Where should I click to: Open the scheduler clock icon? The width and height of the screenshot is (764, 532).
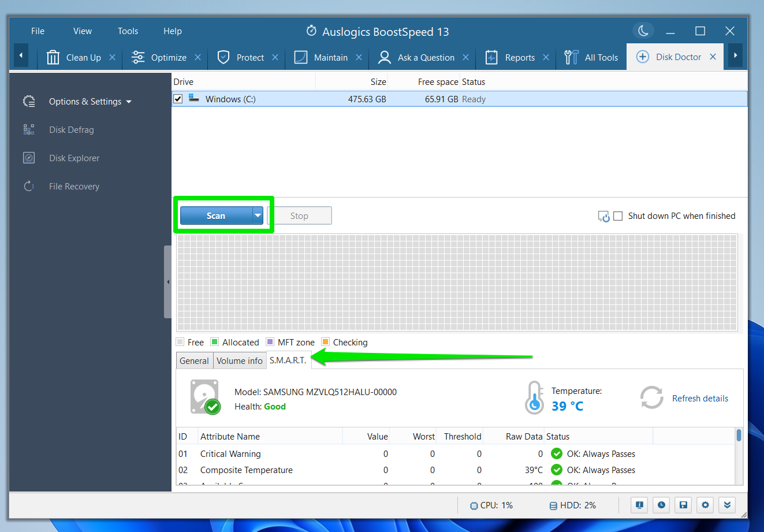(x=661, y=505)
